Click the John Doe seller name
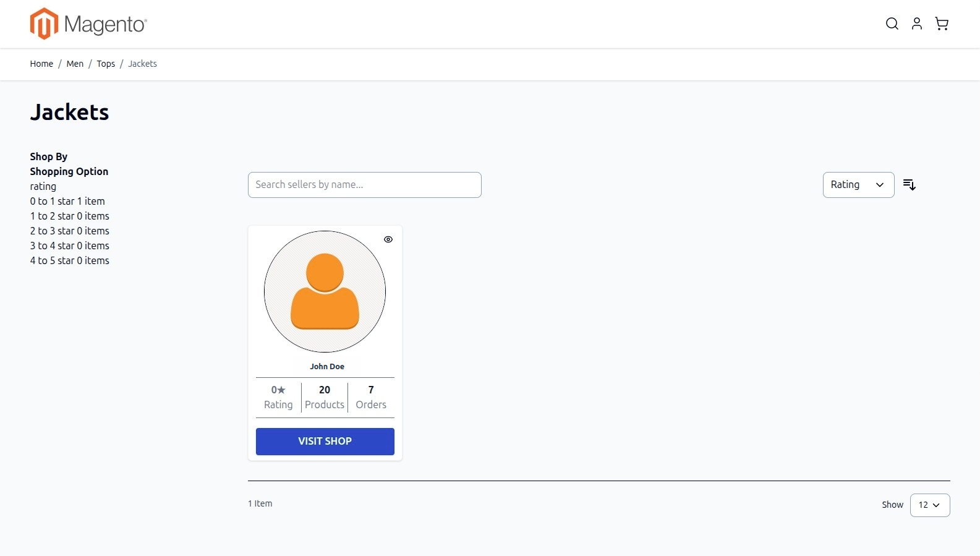 click(x=327, y=367)
